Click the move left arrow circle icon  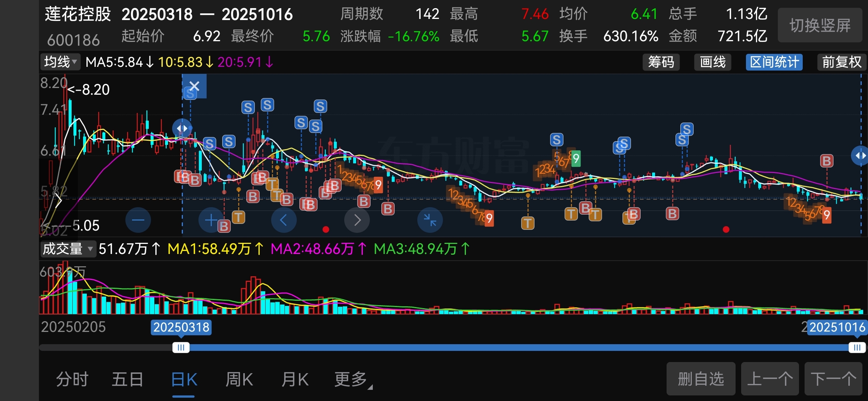[284, 220]
